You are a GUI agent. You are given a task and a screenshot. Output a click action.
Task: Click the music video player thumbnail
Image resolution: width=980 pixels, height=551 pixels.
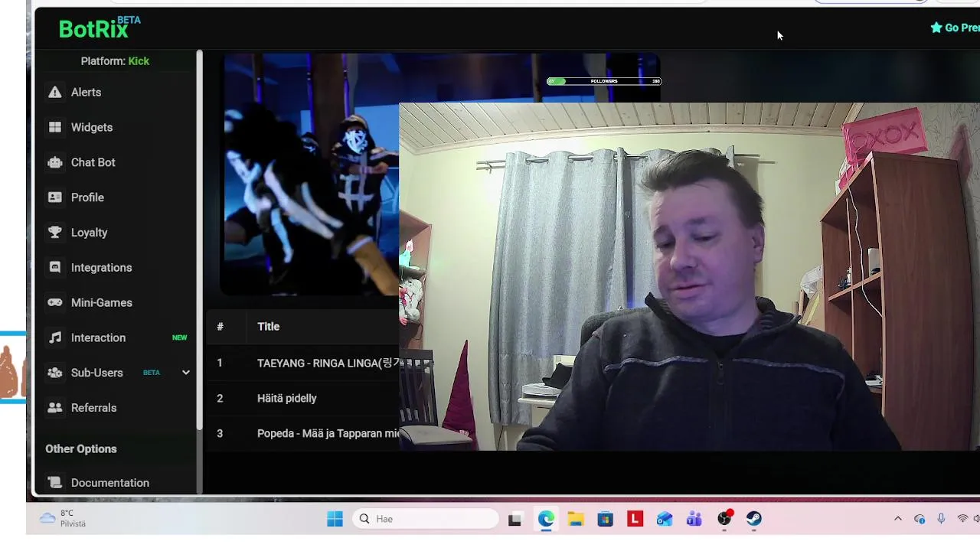(x=311, y=174)
